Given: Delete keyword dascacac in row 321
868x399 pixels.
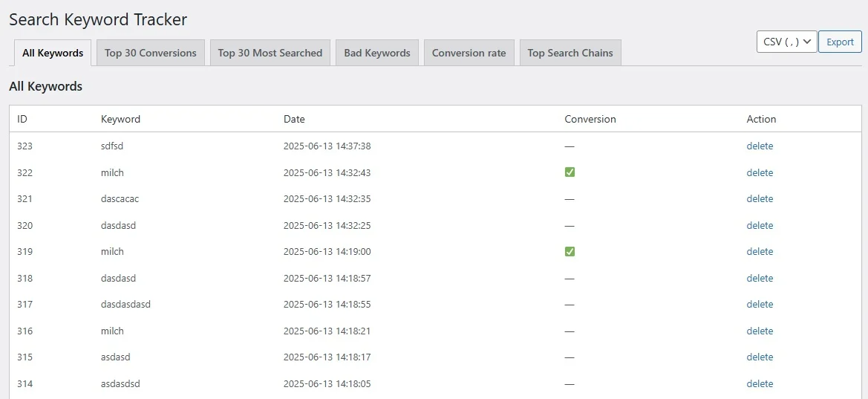Looking at the screenshot, I should coord(760,199).
